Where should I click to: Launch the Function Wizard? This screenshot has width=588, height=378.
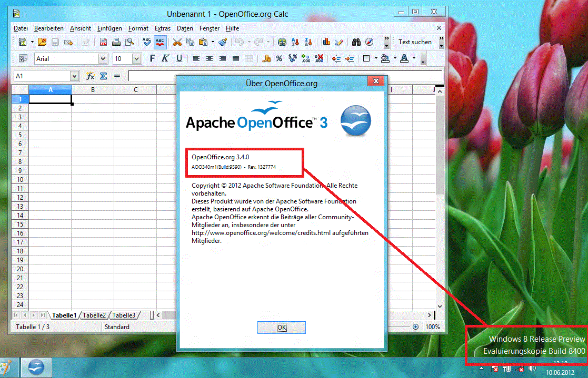(90, 76)
